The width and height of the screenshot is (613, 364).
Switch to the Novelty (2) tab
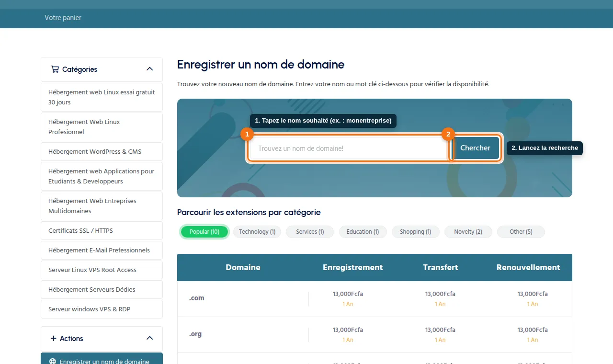[468, 232]
